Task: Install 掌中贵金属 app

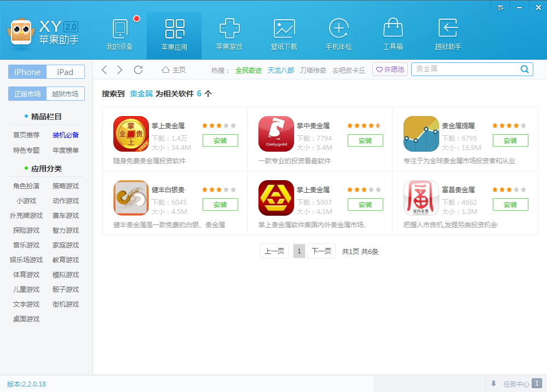Action: [x=365, y=141]
